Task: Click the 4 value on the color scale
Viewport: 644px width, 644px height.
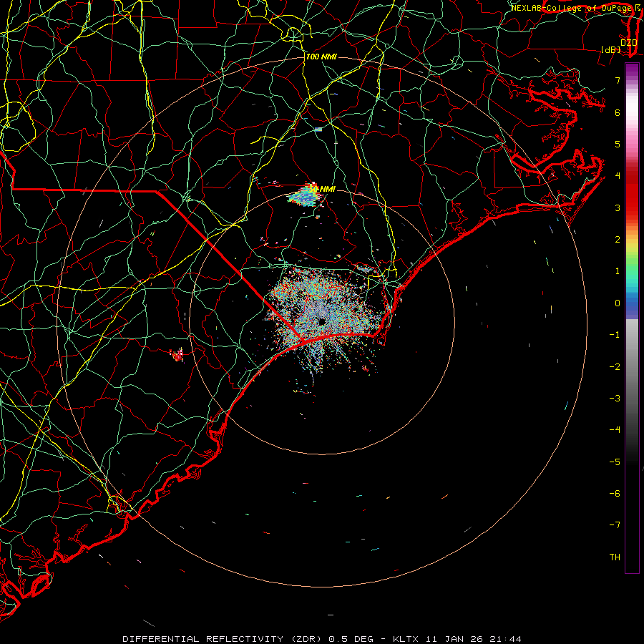Action: (618, 176)
